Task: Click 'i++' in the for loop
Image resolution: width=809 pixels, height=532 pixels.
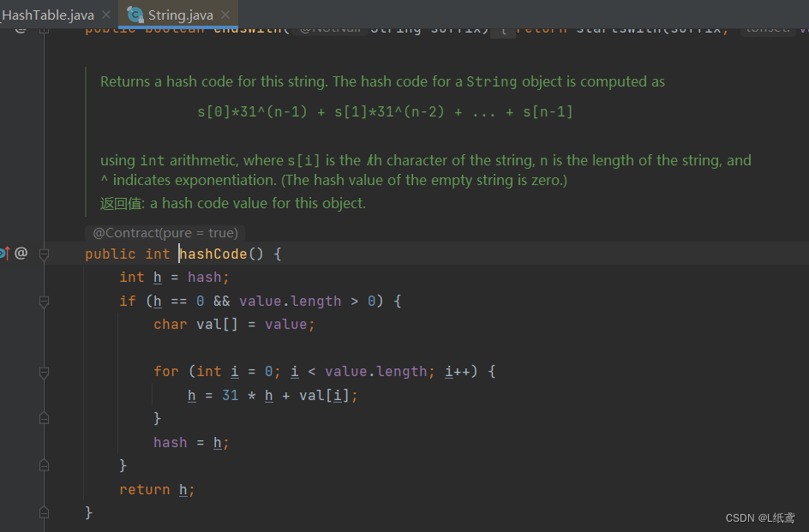Action: tap(458, 372)
